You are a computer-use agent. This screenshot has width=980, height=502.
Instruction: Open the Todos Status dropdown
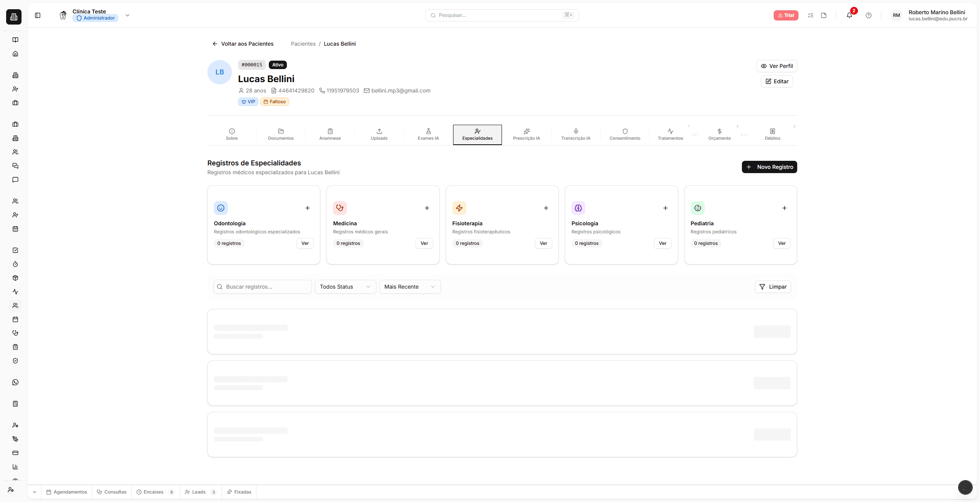345,287
